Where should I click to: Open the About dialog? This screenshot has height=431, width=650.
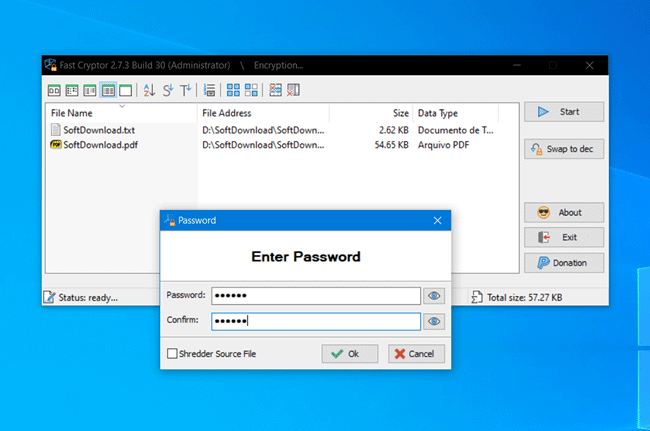pyautogui.click(x=564, y=213)
